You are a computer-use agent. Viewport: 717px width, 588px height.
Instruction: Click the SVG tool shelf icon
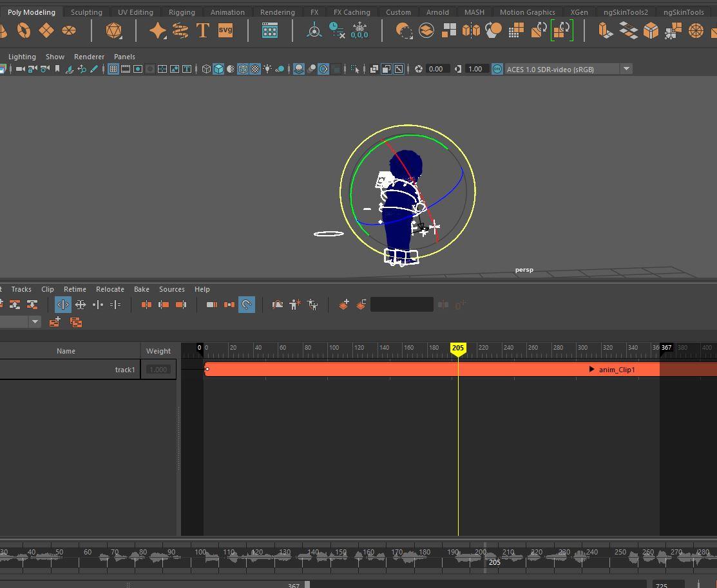225,30
